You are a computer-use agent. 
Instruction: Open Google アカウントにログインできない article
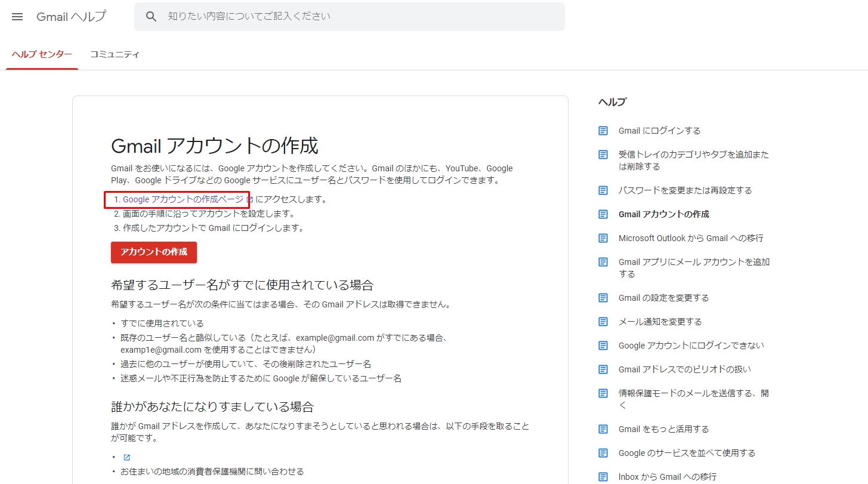(x=691, y=346)
